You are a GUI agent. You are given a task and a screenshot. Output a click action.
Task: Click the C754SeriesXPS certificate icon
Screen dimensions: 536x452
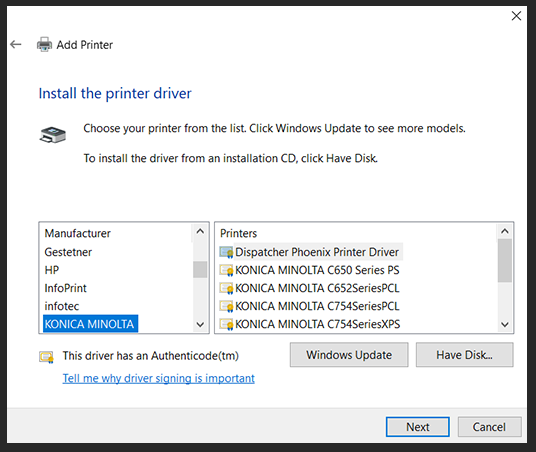click(226, 324)
